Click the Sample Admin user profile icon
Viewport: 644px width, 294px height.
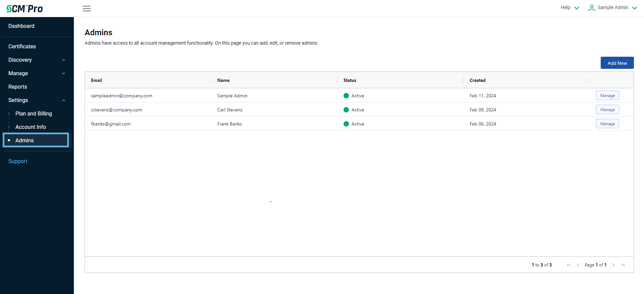click(592, 8)
